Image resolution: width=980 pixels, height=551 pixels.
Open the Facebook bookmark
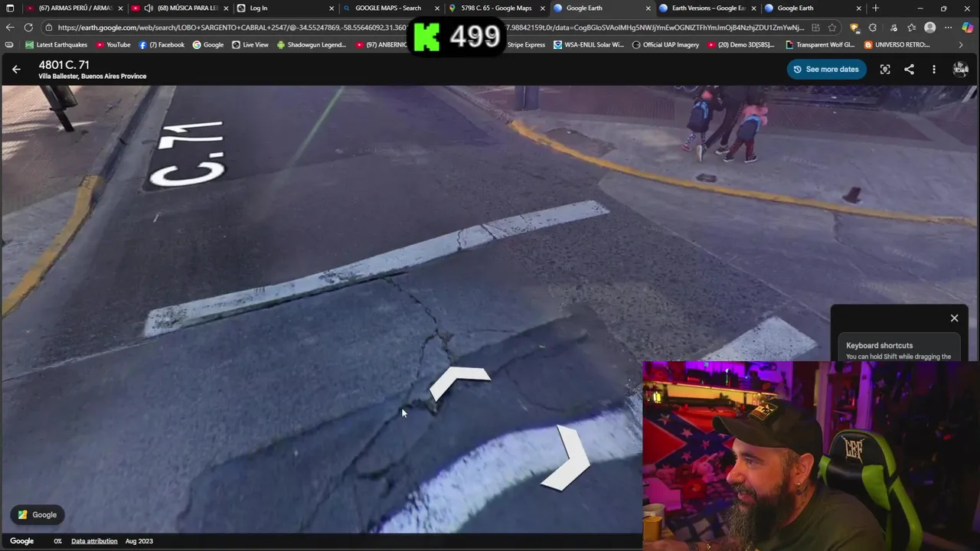162,45
